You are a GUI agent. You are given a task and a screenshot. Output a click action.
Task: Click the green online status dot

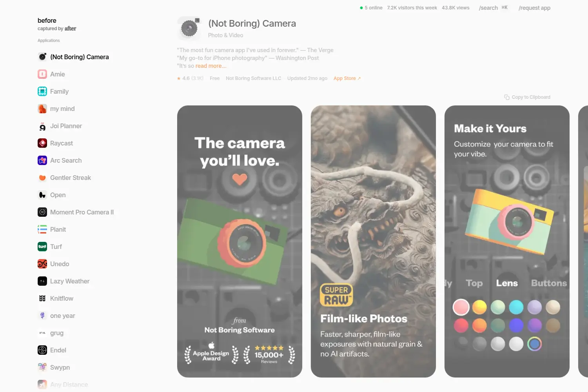point(361,8)
